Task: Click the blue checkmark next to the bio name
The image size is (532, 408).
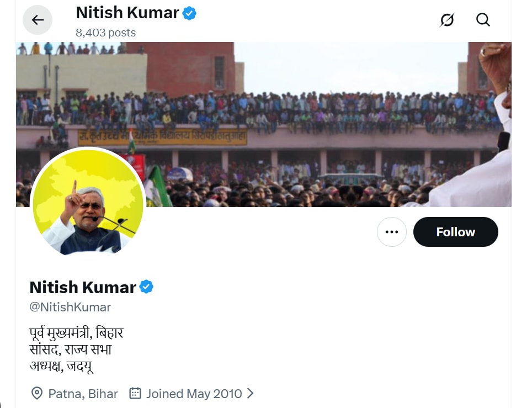Action: [146, 286]
